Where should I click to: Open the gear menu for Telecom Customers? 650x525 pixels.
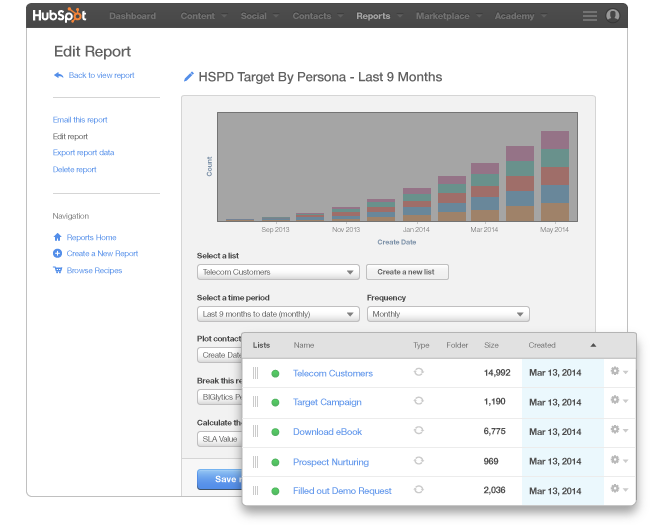pos(619,371)
